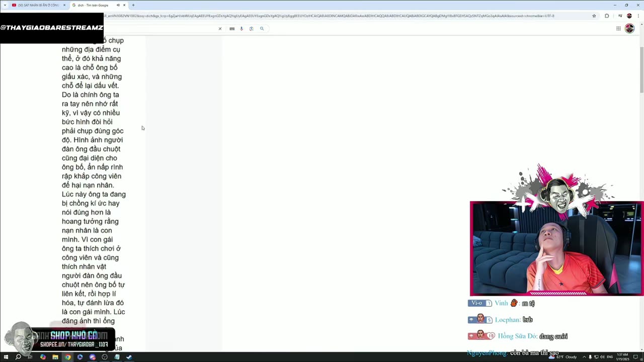Viewport: 644px width, 362px height.
Task: Open Clipchamp from the taskbar
Action: pyautogui.click(x=80, y=357)
